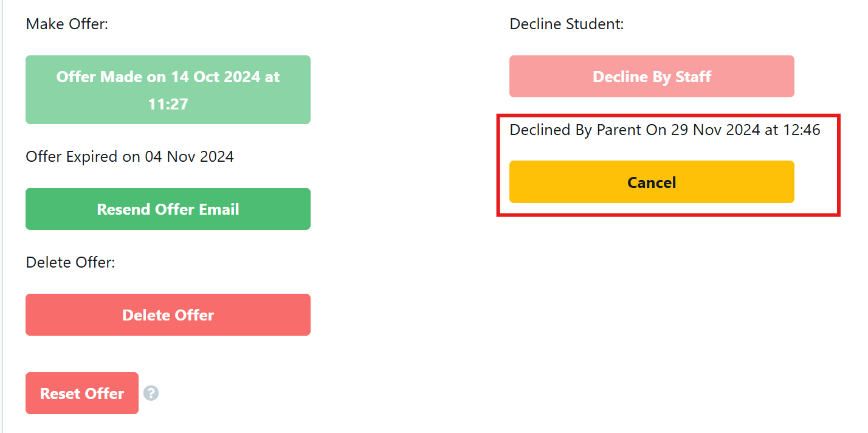The image size is (868, 433).
Task: Click the Resend Offer Email button
Action: point(168,209)
